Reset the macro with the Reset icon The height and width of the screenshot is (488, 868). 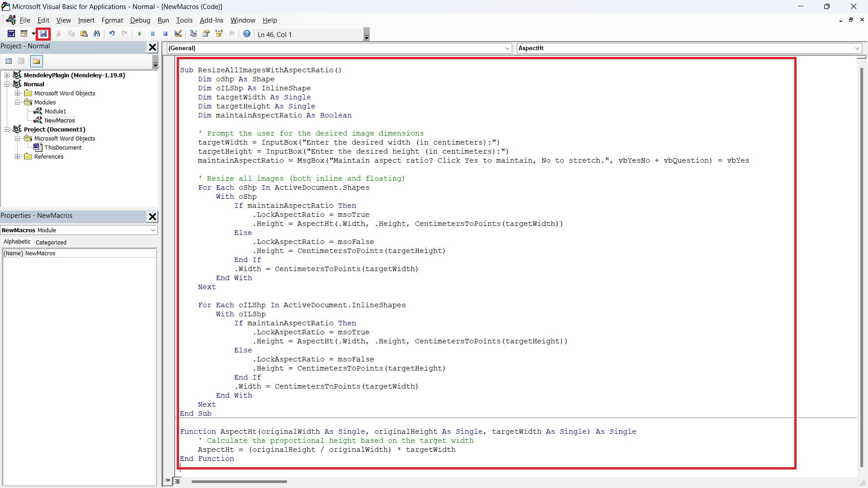[x=165, y=33]
